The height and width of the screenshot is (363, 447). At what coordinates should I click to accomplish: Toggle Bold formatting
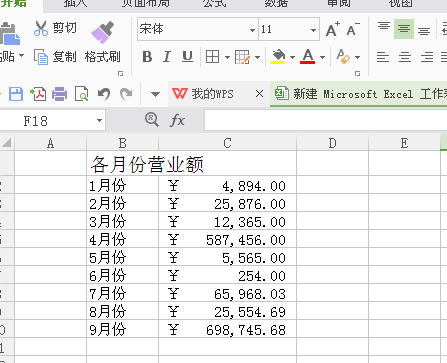(x=147, y=57)
